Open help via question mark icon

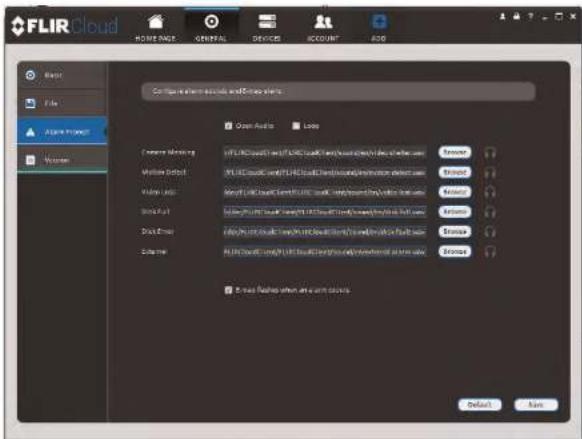coord(530,16)
